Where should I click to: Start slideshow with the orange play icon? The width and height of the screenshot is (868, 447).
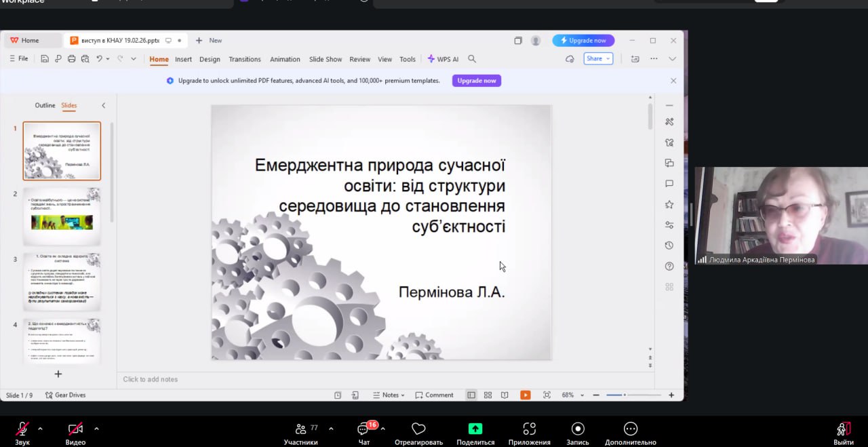[x=525, y=395]
